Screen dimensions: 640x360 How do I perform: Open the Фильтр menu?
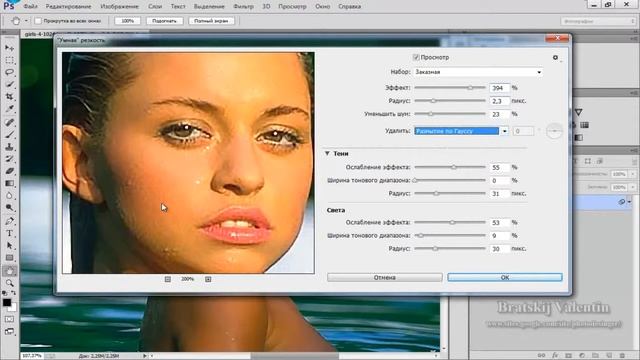point(243,7)
